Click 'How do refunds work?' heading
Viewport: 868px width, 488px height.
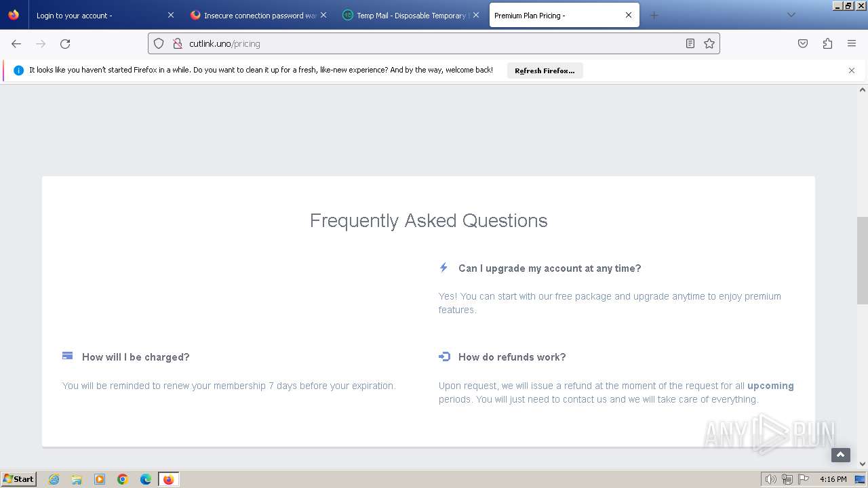tap(512, 357)
